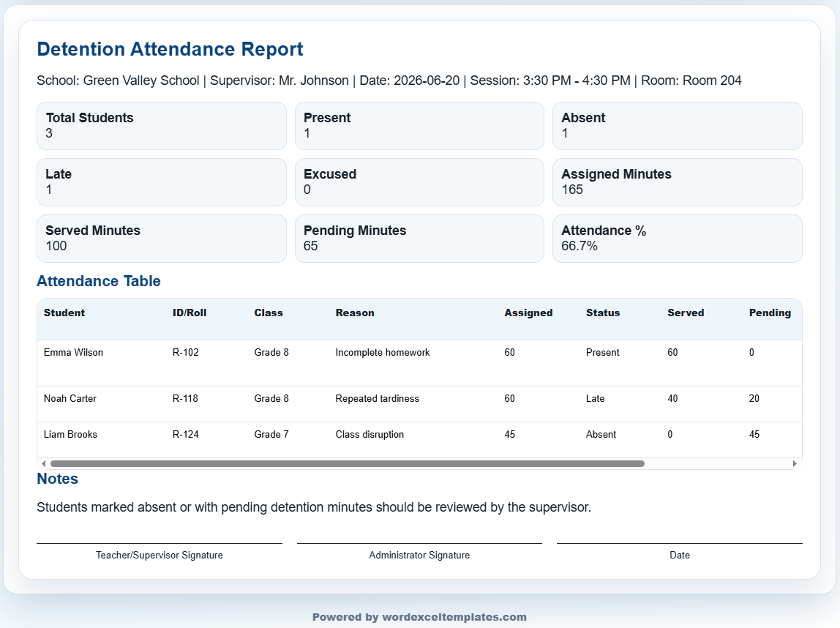The width and height of the screenshot is (840, 628).
Task: Click the Detention Attendance Report heading
Action: 170,49
